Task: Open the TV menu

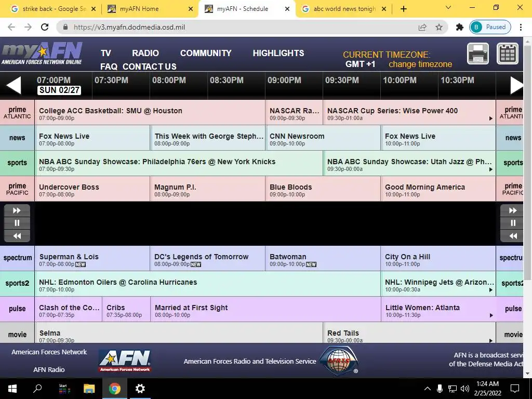Action: 106,54
